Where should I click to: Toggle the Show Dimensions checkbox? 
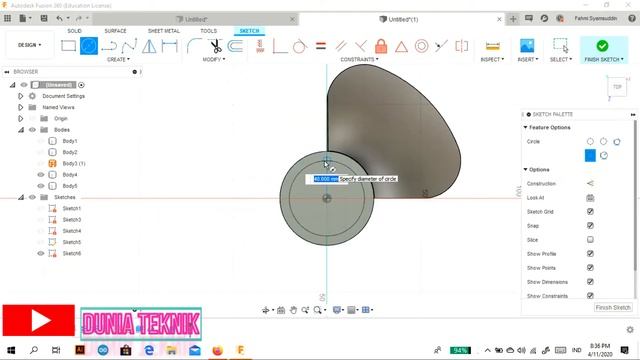[590, 282]
